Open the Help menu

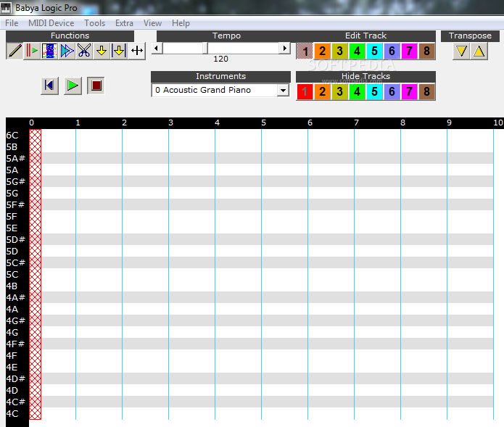click(181, 23)
